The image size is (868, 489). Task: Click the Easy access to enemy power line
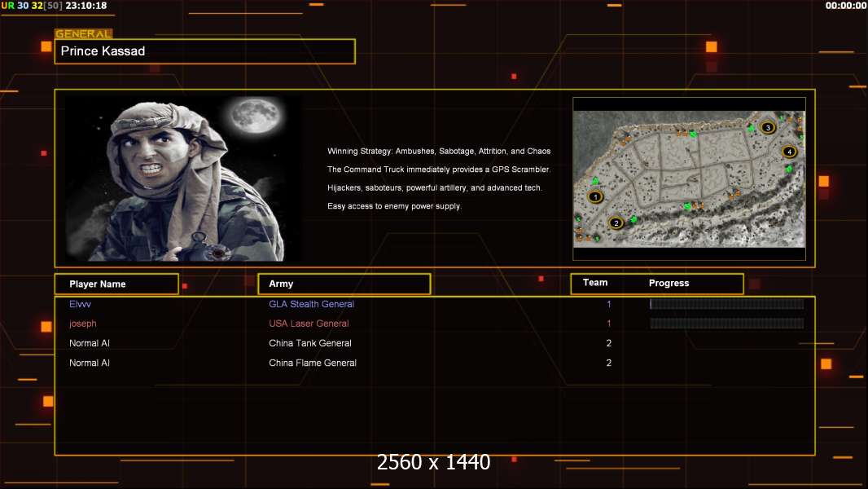pyautogui.click(x=394, y=206)
